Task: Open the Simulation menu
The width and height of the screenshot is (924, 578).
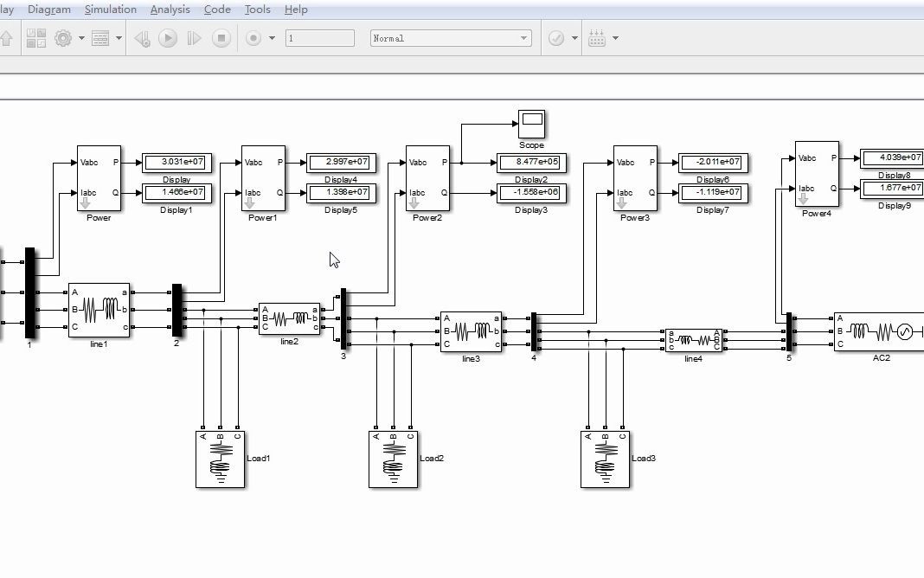Action: 111,10
